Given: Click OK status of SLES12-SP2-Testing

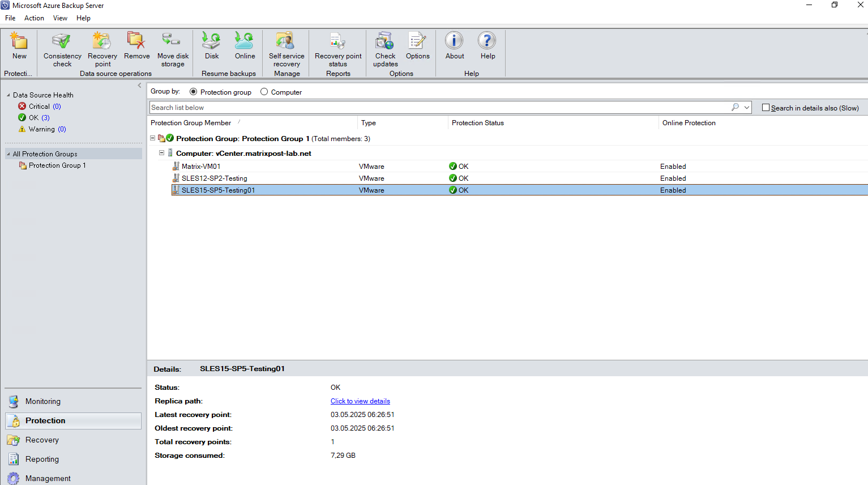Looking at the screenshot, I should pos(459,178).
